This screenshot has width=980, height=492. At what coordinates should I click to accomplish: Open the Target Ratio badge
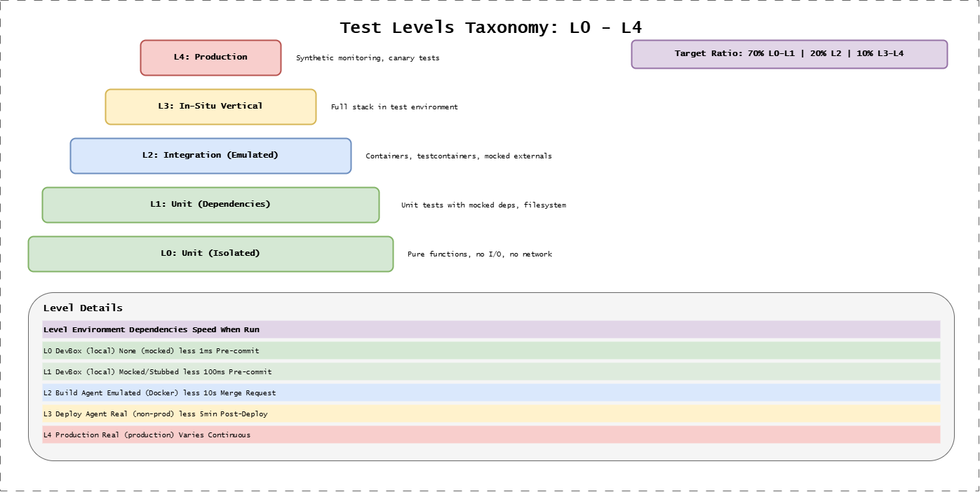(790, 53)
